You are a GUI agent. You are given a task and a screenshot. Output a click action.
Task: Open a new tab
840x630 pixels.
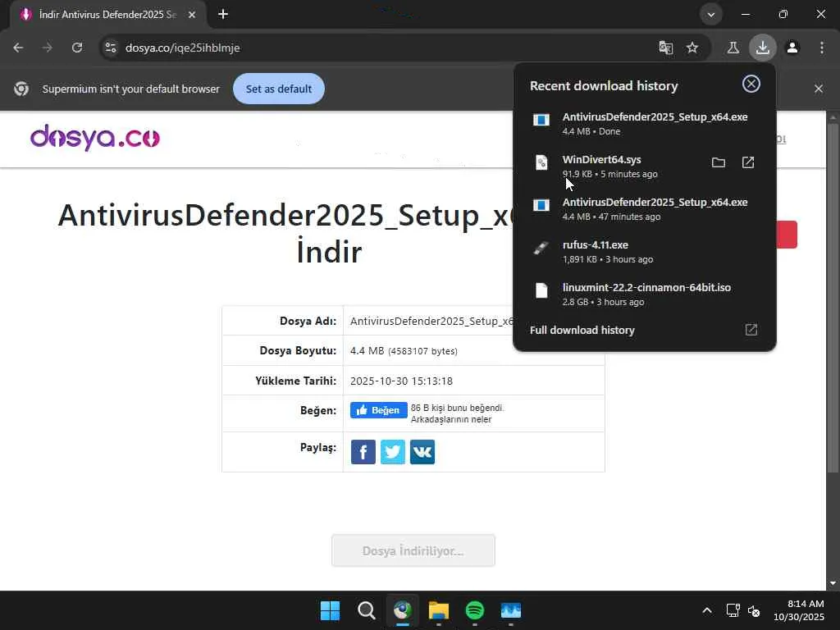223,15
